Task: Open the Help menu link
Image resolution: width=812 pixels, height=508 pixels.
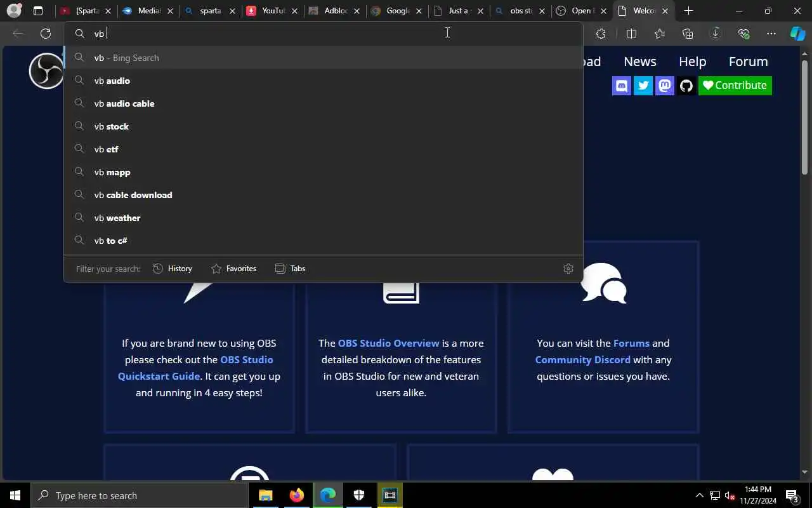Action: tap(692, 62)
